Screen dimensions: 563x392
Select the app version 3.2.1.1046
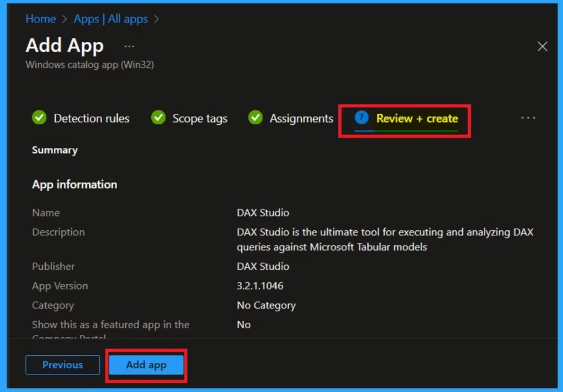[260, 286]
